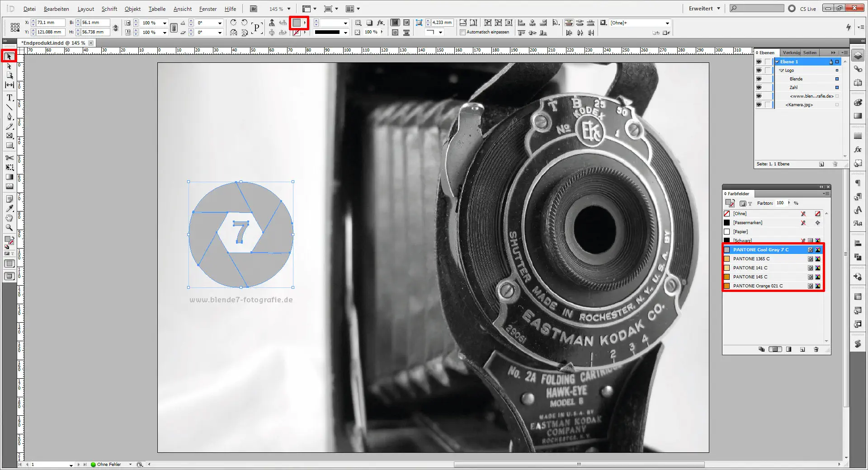The width and height of the screenshot is (868, 470).
Task: Delete swatch using trash icon in Farbfelder
Action: [x=816, y=349]
